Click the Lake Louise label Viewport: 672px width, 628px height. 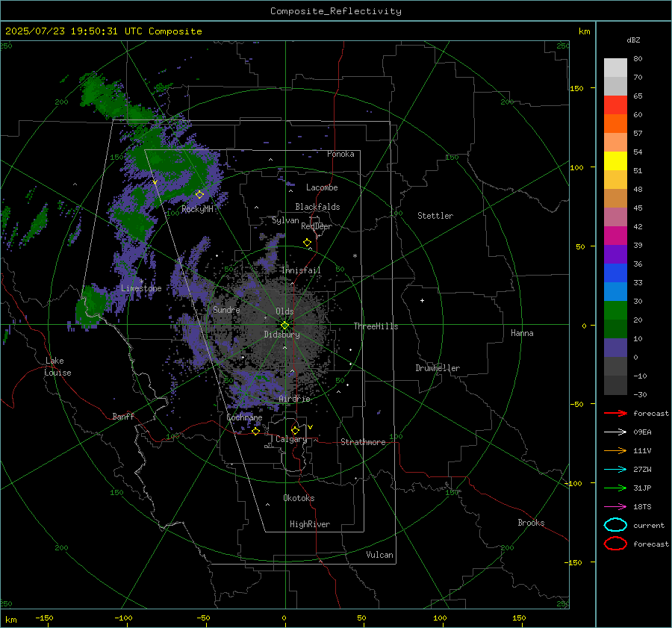57,367
